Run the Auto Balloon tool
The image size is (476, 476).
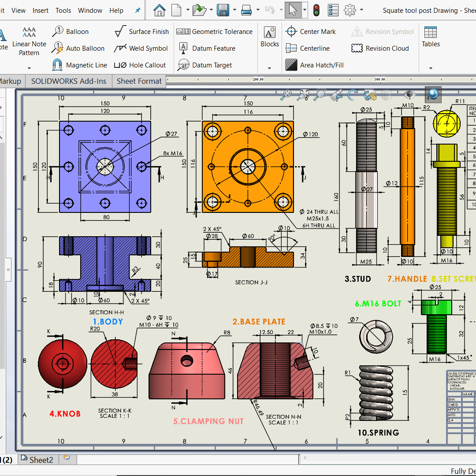(x=78, y=48)
